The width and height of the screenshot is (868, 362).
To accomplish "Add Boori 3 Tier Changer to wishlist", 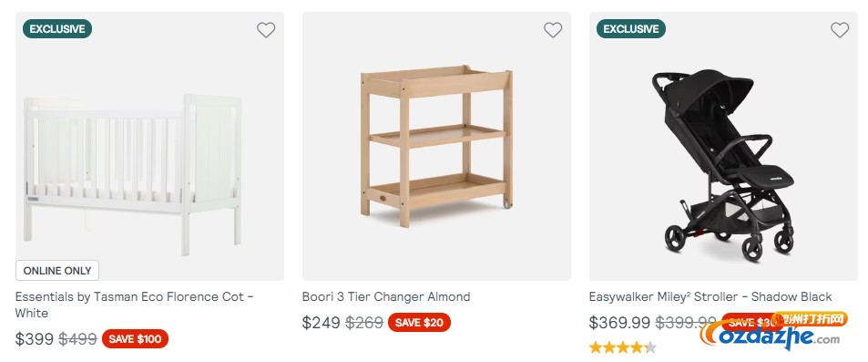I will [553, 30].
